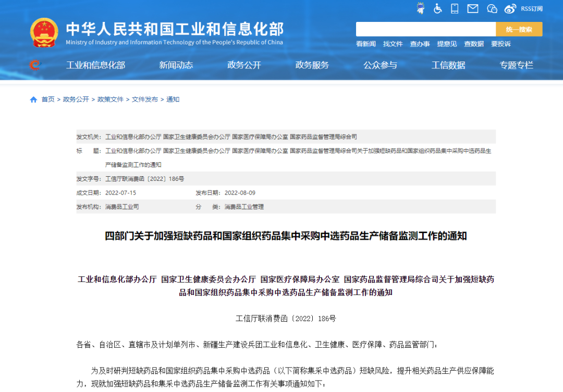Image resolution: width=563 pixels, height=392 pixels.
Task: Open the mobile phone version icon
Action: [x=455, y=8]
